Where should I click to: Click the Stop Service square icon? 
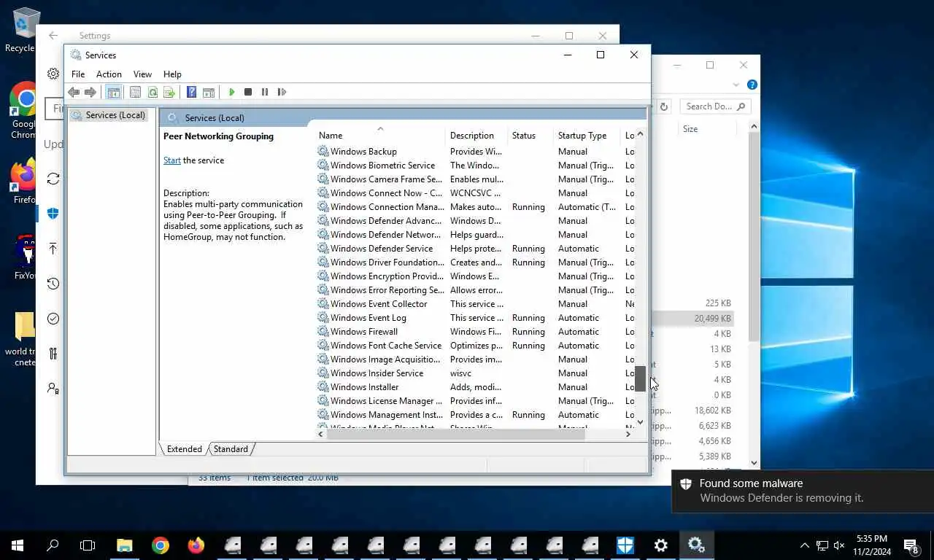(248, 92)
